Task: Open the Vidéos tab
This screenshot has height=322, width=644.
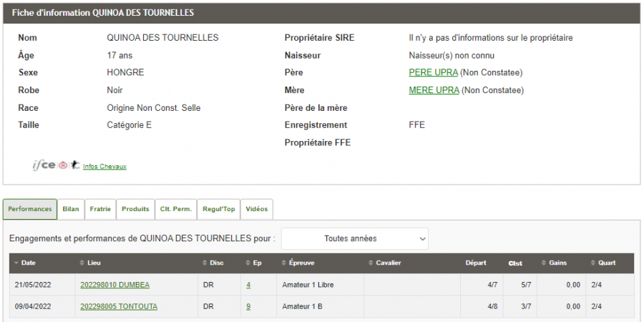Action: tap(257, 209)
